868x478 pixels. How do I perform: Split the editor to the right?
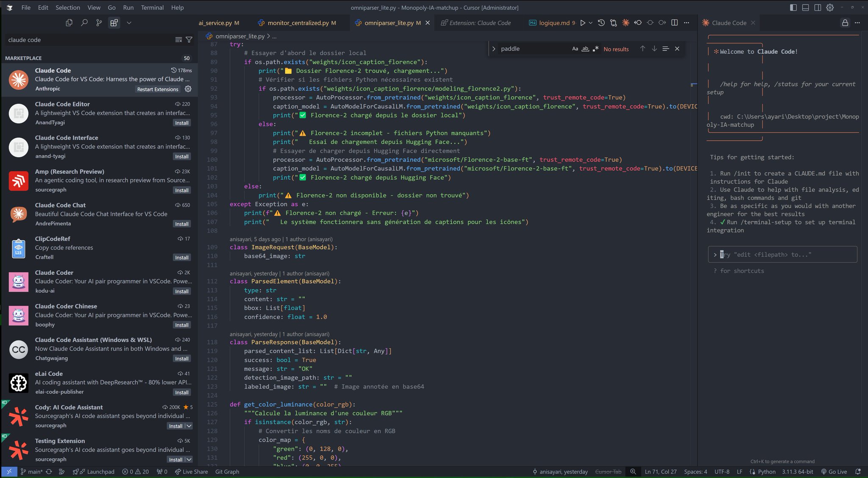click(x=674, y=23)
